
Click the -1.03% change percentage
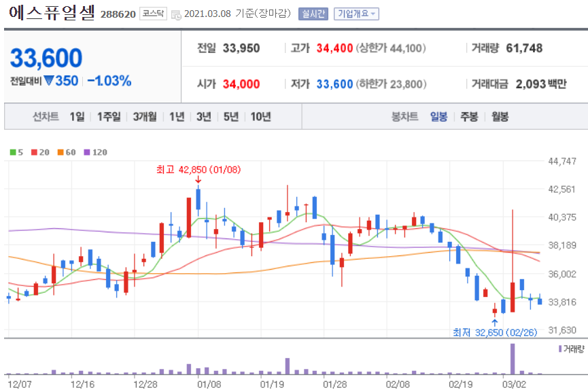[x=109, y=81]
